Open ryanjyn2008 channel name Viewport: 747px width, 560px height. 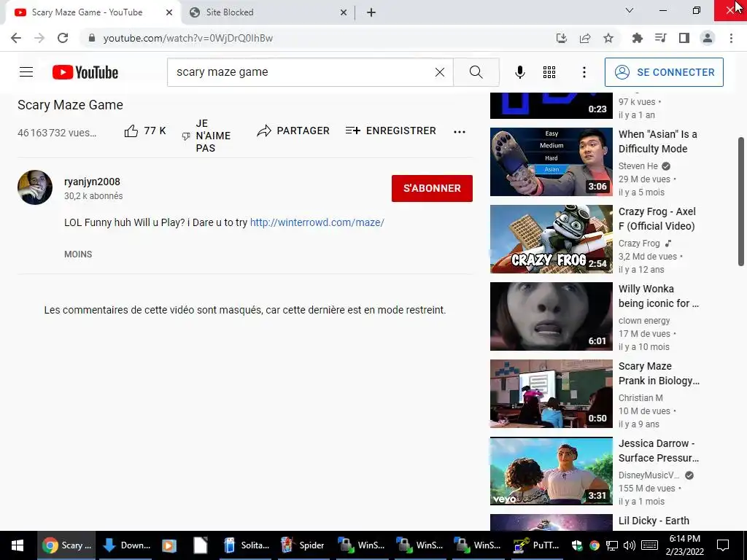[92, 182]
